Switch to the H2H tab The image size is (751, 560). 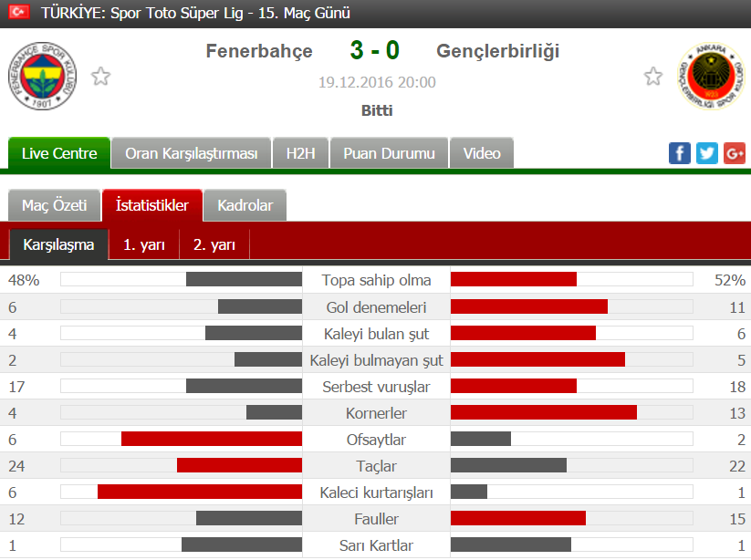click(x=300, y=153)
